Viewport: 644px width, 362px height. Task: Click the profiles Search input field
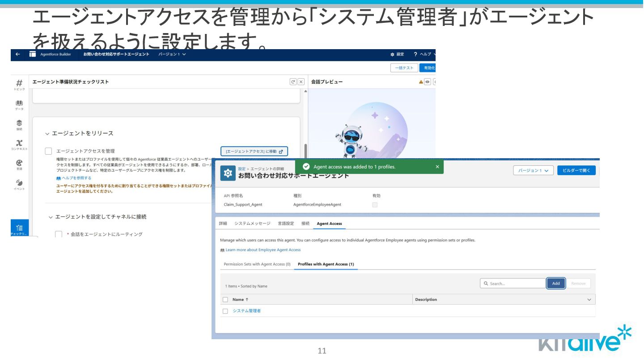pyautogui.click(x=513, y=283)
